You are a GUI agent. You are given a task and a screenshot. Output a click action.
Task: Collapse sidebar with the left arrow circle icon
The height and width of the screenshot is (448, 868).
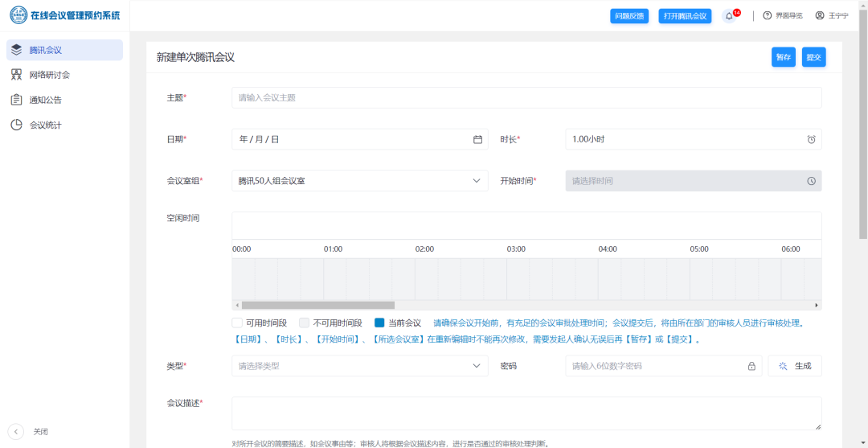click(16, 431)
